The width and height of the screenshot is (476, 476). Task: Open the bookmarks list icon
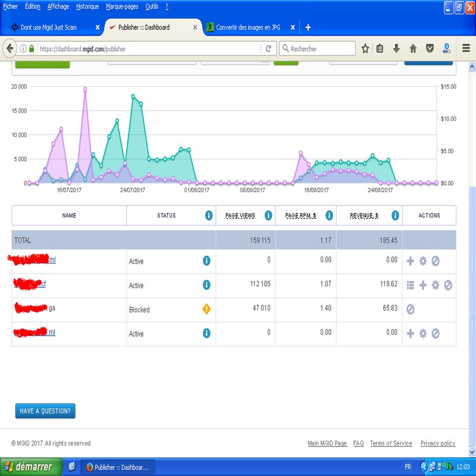point(380,49)
